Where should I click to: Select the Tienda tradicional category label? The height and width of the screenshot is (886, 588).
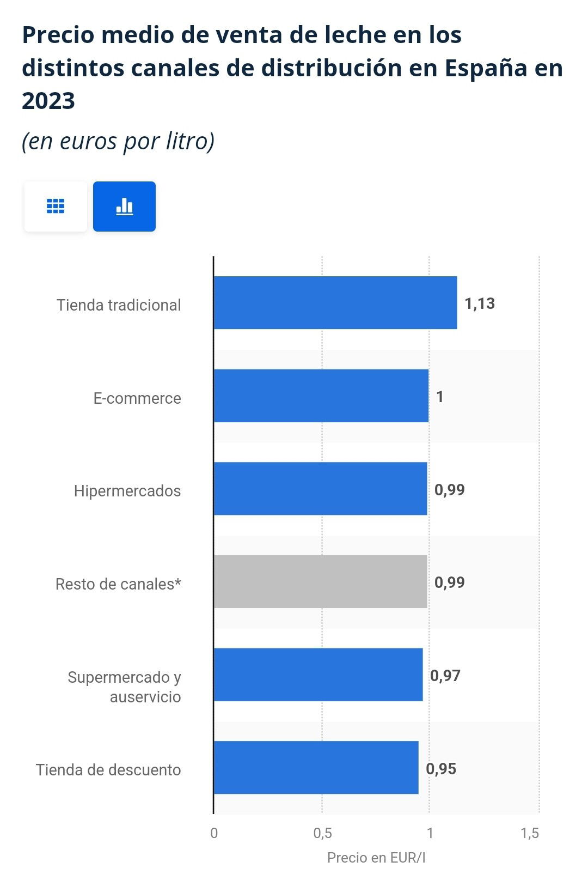(x=119, y=305)
